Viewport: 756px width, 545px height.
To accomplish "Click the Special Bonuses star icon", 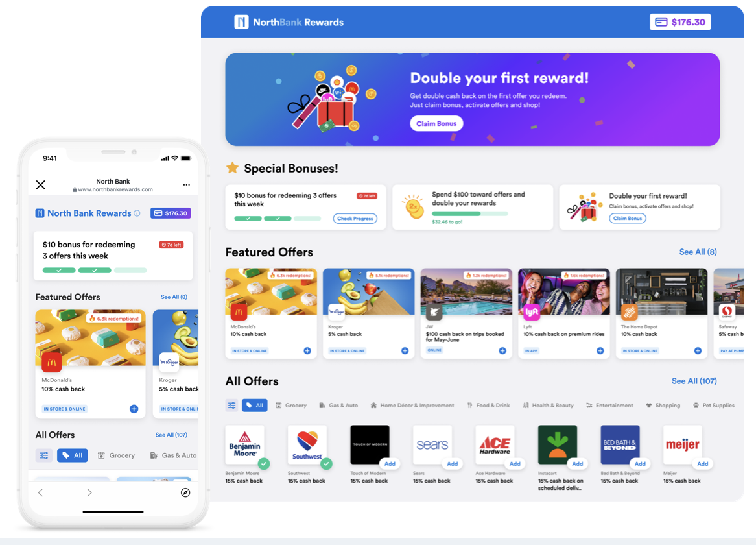I will (x=232, y=168).
